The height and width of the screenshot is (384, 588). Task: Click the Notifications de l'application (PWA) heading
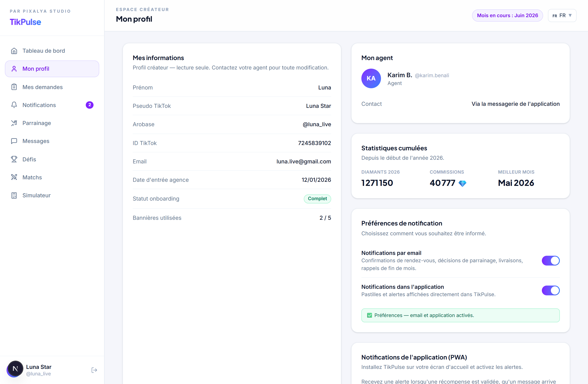414,357
